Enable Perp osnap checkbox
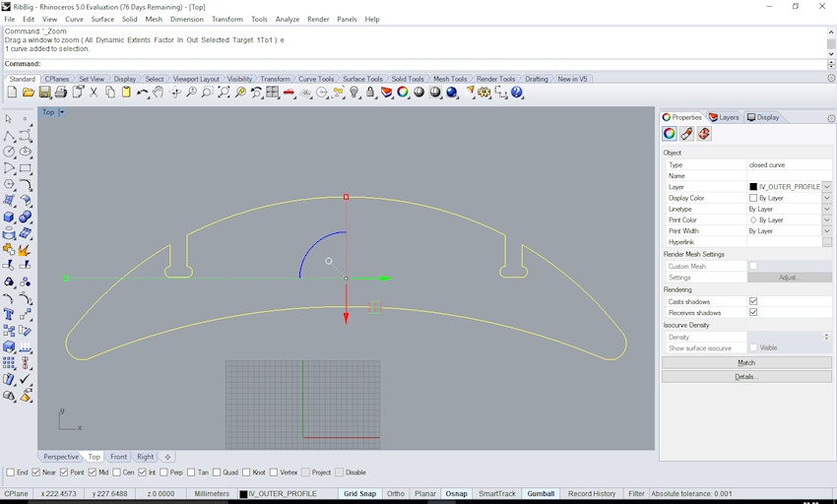 tap(163, 472)
